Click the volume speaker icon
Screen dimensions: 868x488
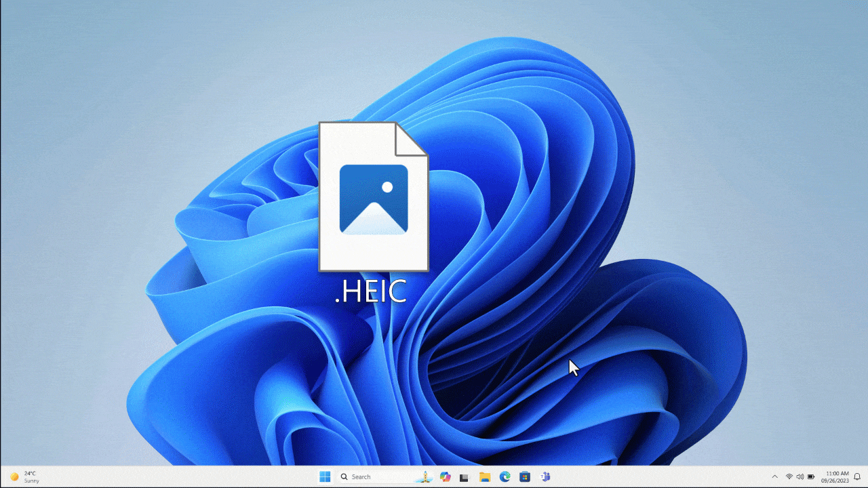pos(800,477)
